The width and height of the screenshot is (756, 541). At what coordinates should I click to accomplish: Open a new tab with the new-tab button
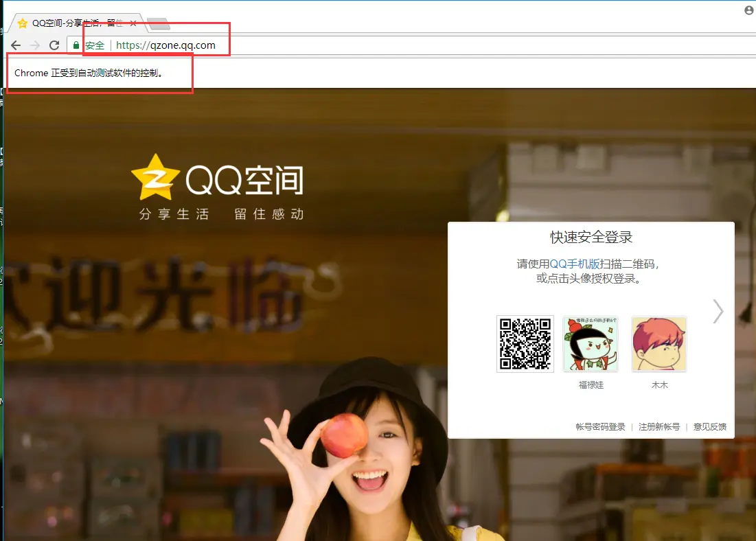point(158,23)
